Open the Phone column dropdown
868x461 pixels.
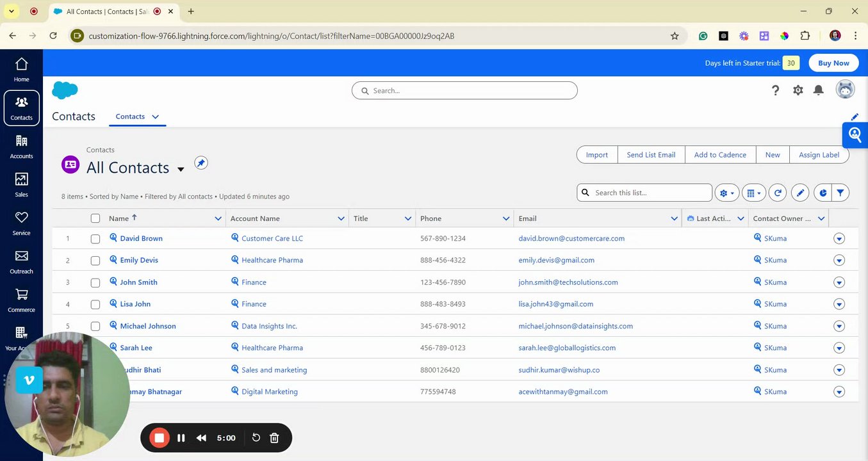506,218
